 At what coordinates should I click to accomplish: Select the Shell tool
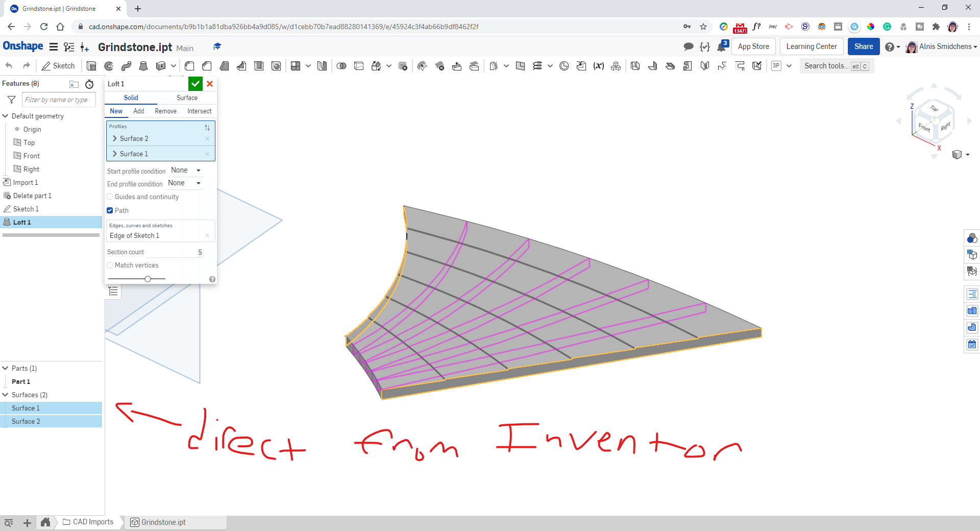tap(259, 66)
